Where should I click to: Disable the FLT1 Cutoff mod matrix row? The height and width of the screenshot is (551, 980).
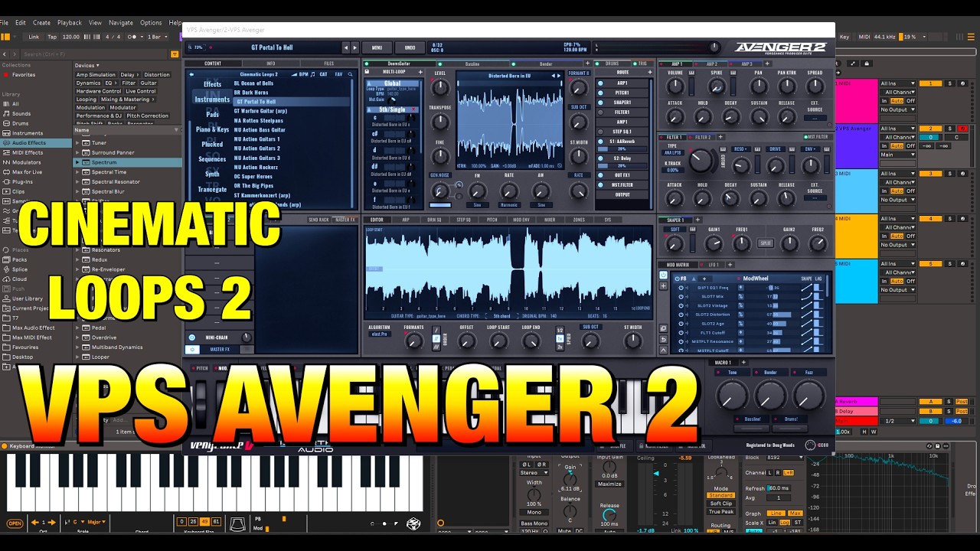(x=681, y=333)
